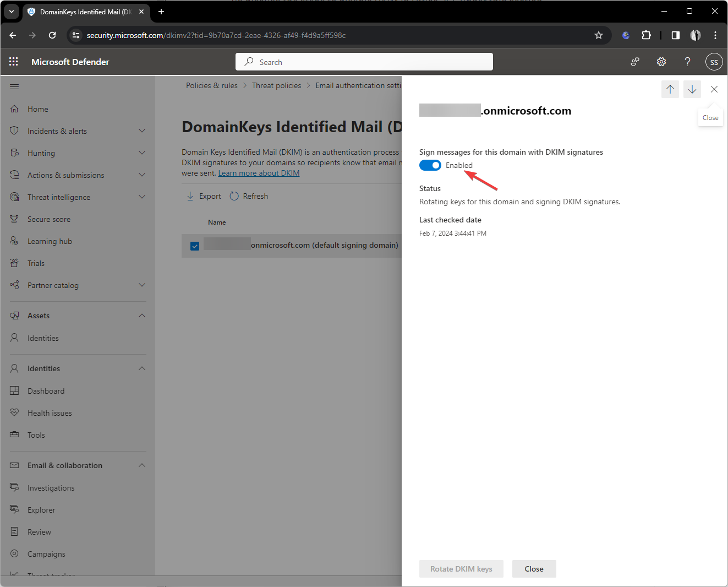The width and height of the screenshot is (728, 587).
Task: Expand Actions & submissions chevron
Action: point(142,175)
